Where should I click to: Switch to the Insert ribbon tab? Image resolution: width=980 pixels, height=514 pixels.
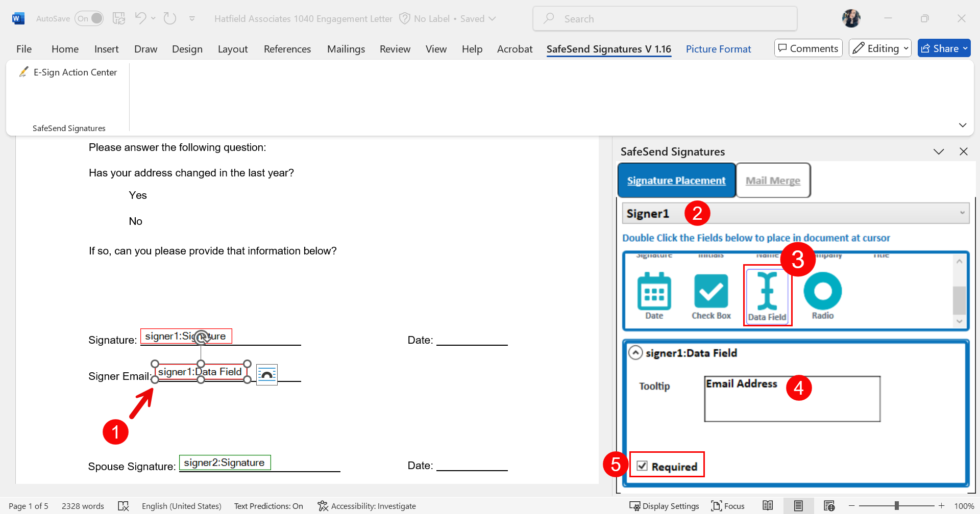tap(106, 49)
